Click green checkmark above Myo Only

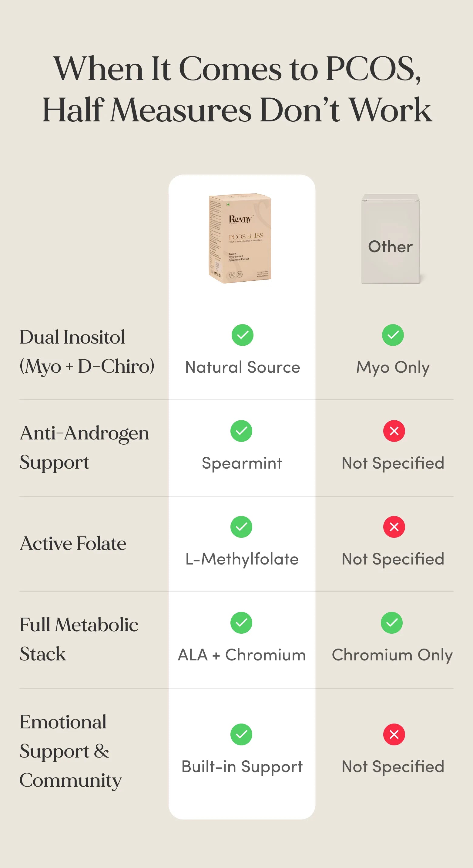(x=393, y=335)
